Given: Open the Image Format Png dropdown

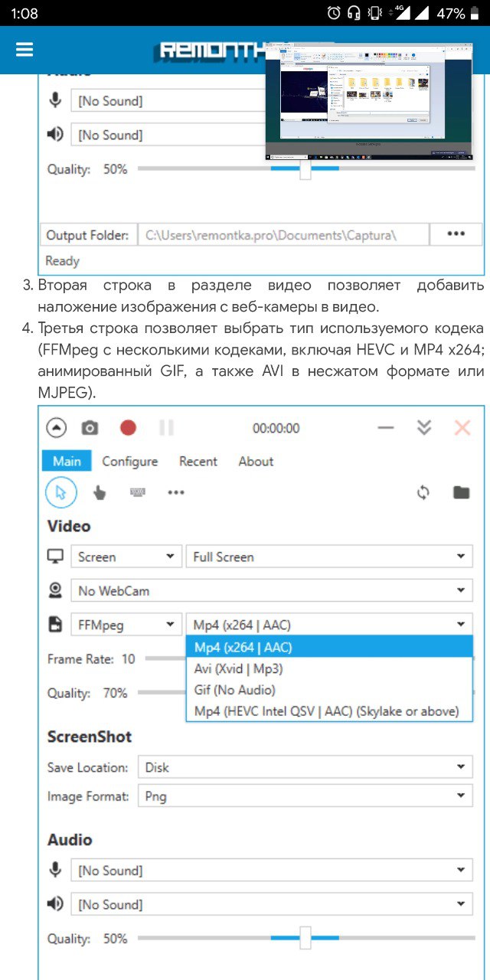Looking at the screenshot, I should point(305,796).
